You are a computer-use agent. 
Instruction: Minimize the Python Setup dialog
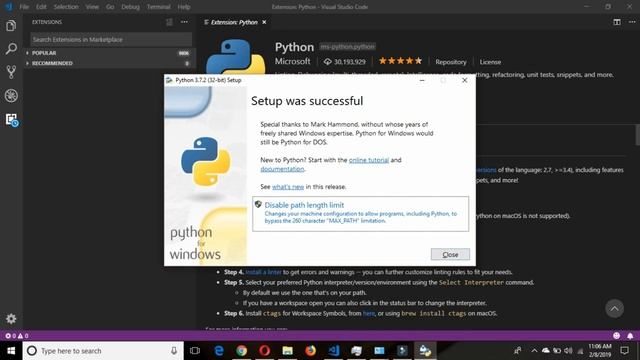pyautogui.click(x=422, y=80)
